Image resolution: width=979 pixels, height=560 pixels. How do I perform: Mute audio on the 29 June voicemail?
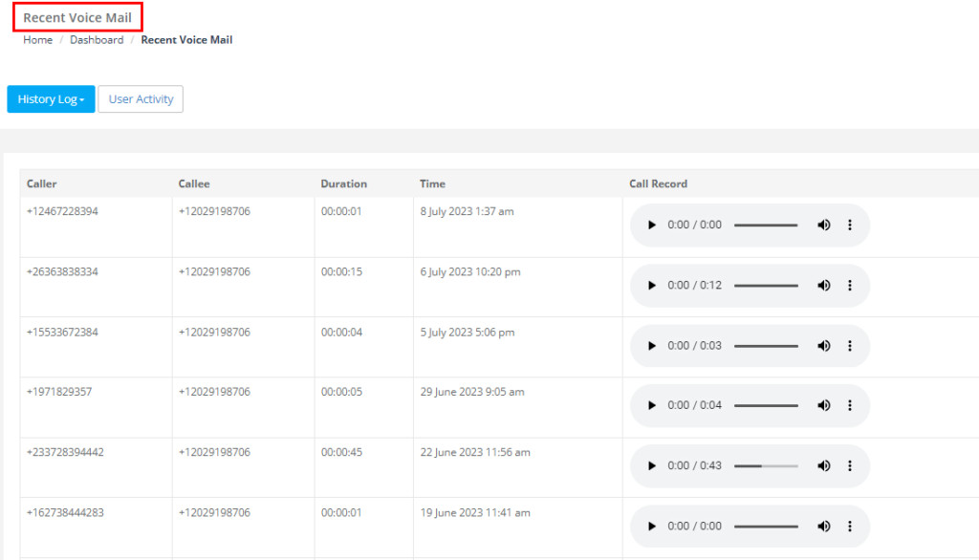[x=824, y=405]
